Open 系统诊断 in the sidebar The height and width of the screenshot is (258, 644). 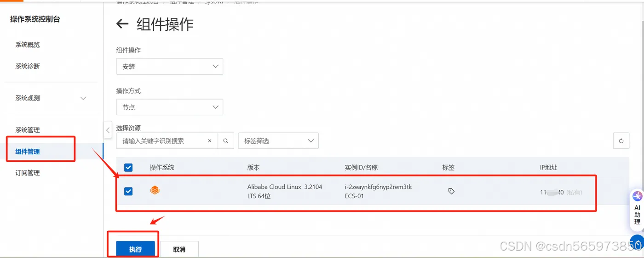pos(28,66)
